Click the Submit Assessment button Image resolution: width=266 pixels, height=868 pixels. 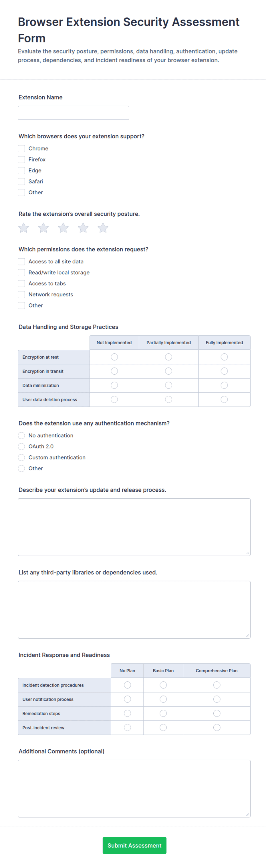tap(134, 845)
